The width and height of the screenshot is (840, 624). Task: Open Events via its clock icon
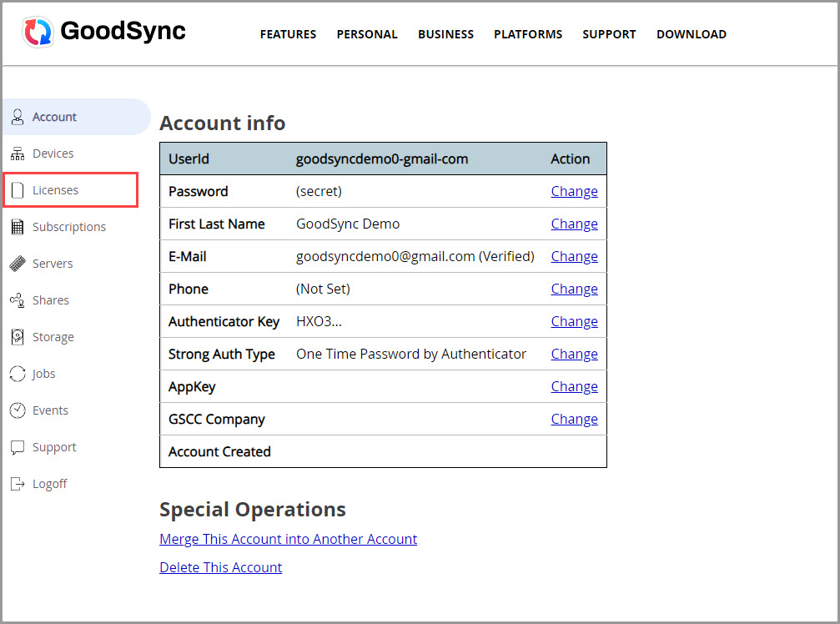pos(18,410)
